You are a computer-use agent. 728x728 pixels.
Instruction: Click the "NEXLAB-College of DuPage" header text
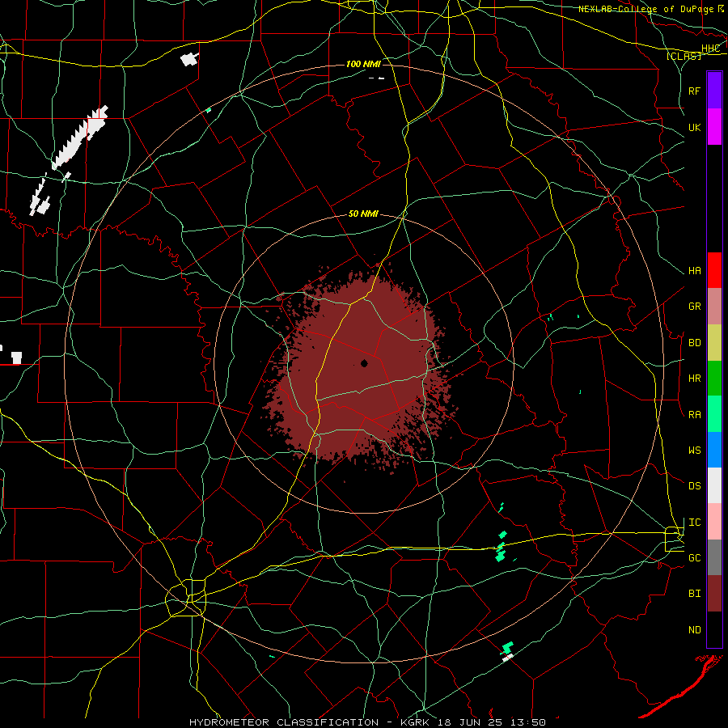(x=645, y=9)
